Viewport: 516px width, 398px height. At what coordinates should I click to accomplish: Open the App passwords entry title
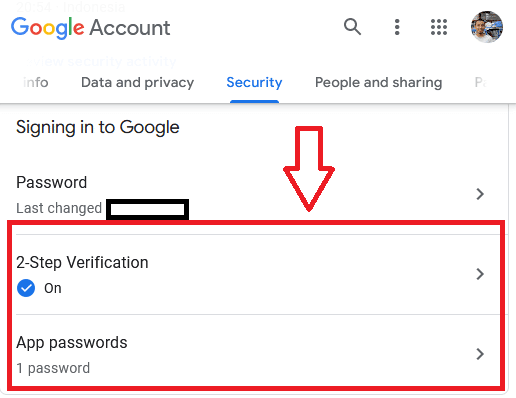pos(72,343)
